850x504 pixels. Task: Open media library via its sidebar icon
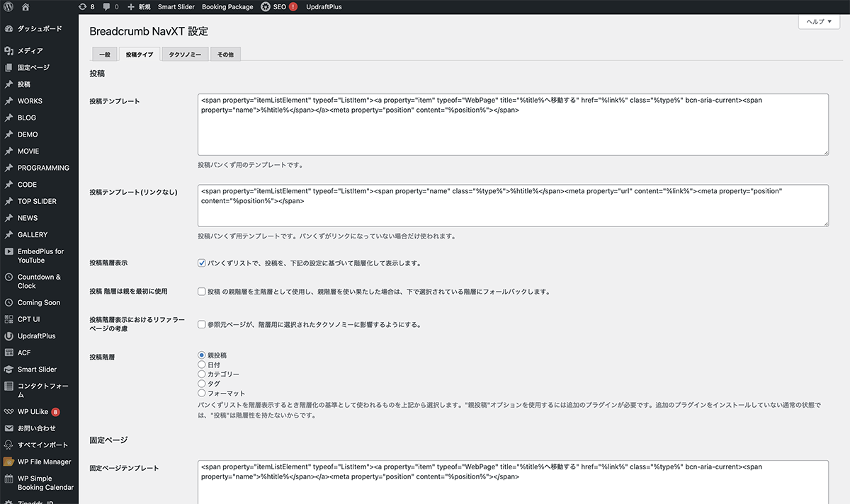pyautogui.click(x=8, y=51)
